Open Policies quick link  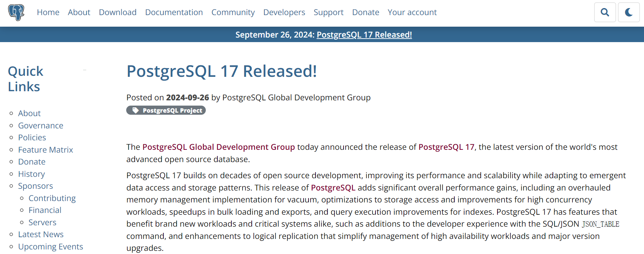click(32, 138)
